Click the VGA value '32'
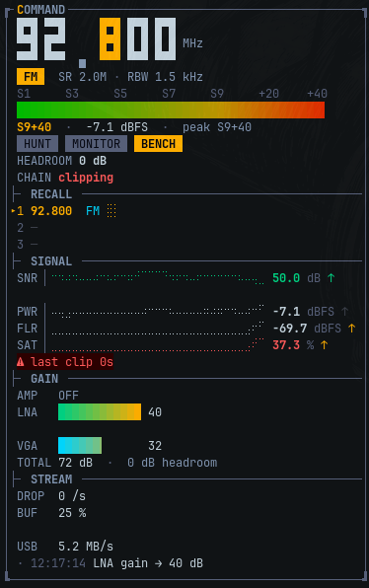369x588 pixels. point(155,446)
